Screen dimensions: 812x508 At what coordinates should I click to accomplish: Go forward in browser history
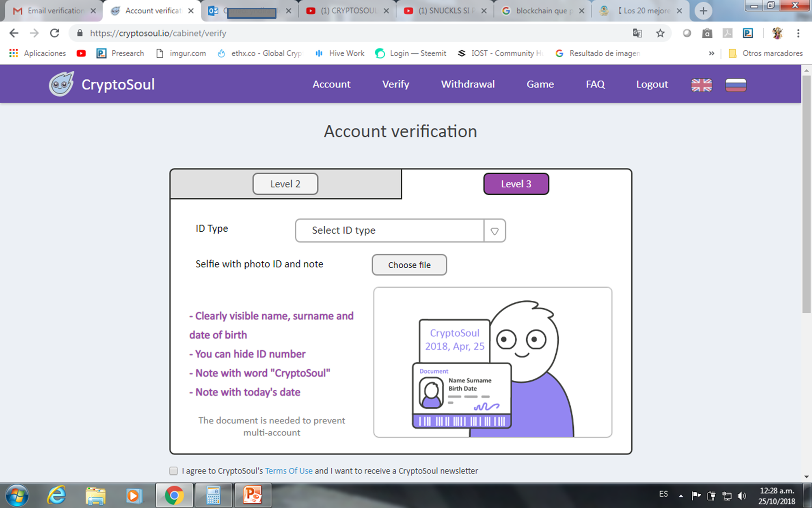point(34,33)
